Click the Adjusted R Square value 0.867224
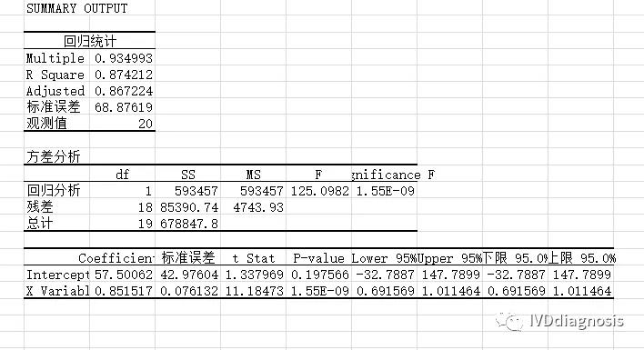 123,91
